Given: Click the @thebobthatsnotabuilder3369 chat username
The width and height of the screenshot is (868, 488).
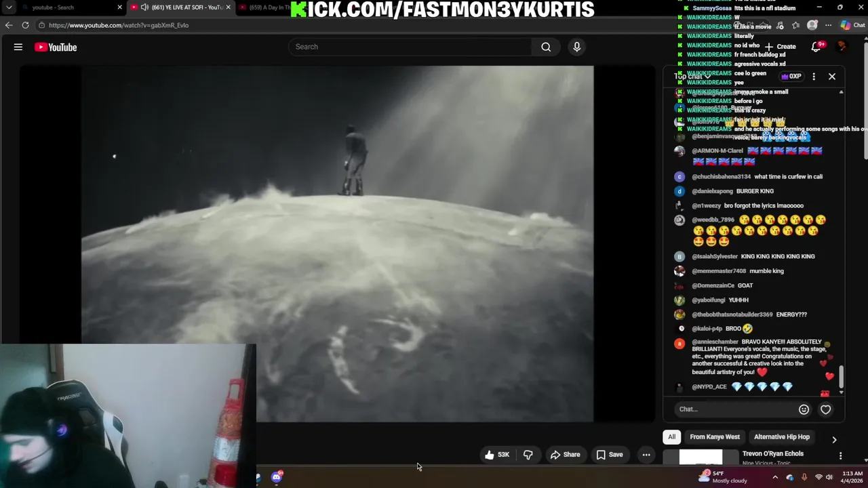Looking at the screenshot, I should coord(732,314).
